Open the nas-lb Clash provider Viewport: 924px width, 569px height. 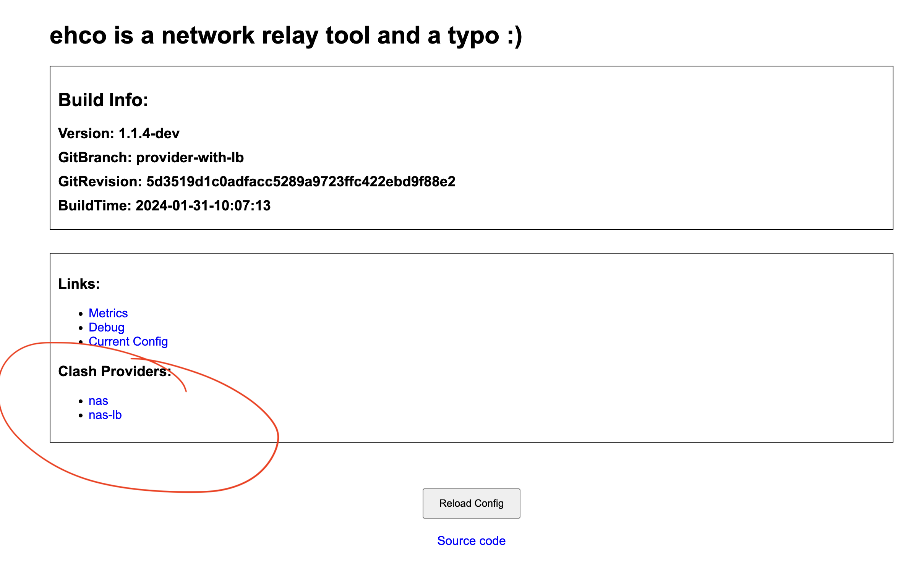point(105,415)
